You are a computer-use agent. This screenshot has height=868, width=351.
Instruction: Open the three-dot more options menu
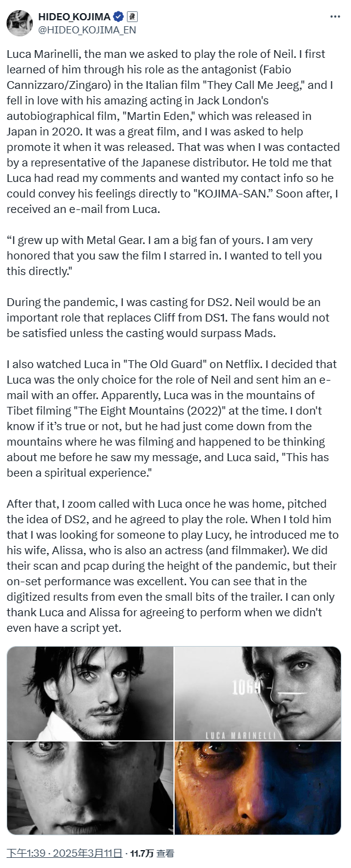pos(335,17)
